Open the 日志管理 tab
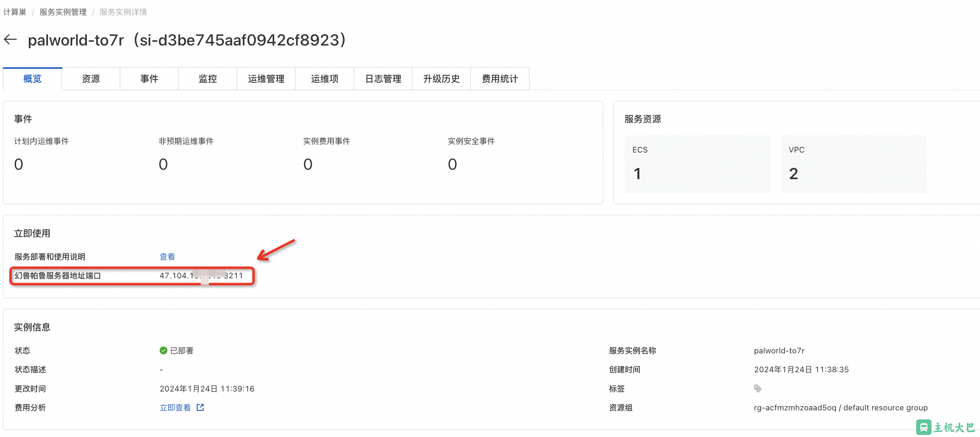This screenshot has width=980, height=437. [383, 79]
